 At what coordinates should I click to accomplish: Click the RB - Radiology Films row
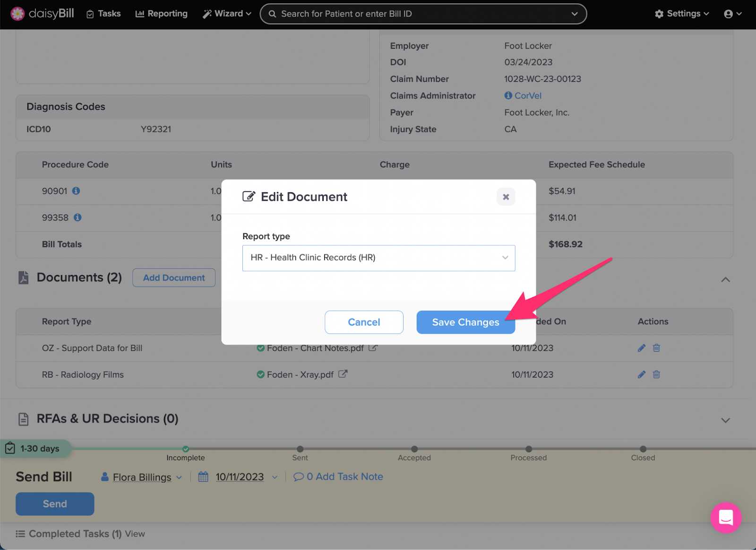374,375
